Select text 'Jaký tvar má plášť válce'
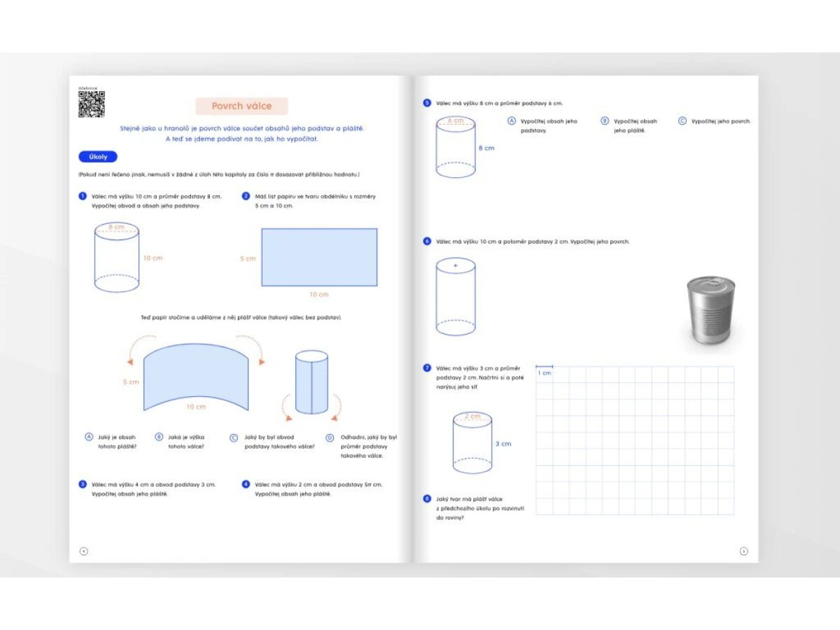 469,499
